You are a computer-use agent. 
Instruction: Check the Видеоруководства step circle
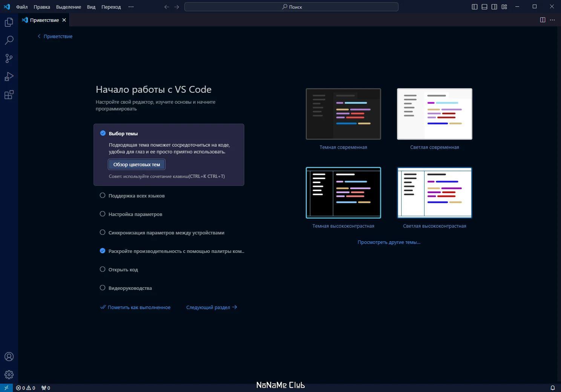pyautogui.click(x=103, y=288)
